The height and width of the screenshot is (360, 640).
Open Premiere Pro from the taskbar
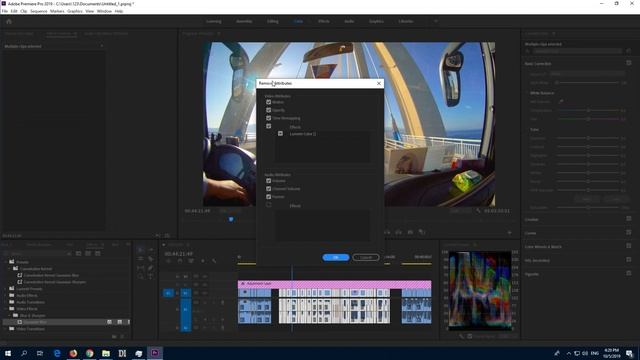tap(155, 353)
